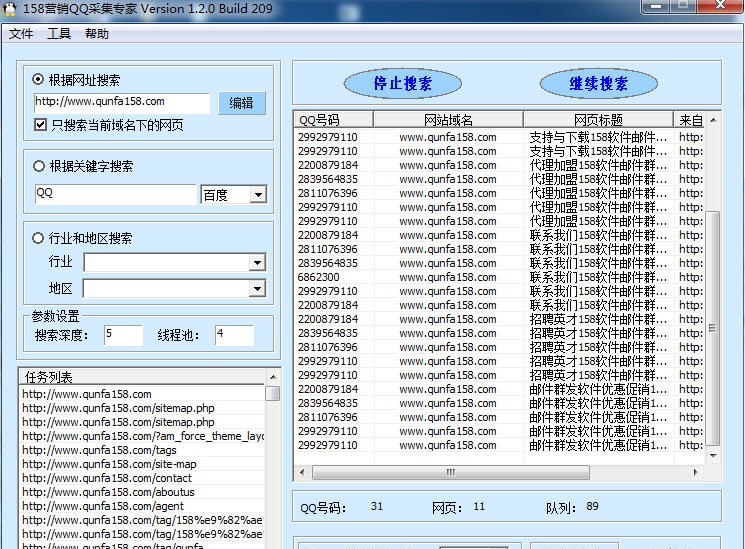Select the 行业和地区搜索 radio button
Viewport: 745px width, 549px height.
pos(38,238)
